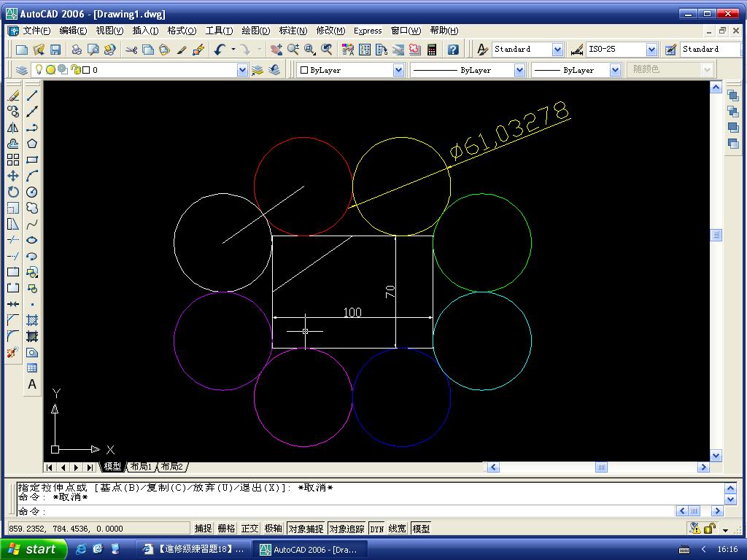
Task: Open Plot Preview icon
Action: click(x=93, y=49)
